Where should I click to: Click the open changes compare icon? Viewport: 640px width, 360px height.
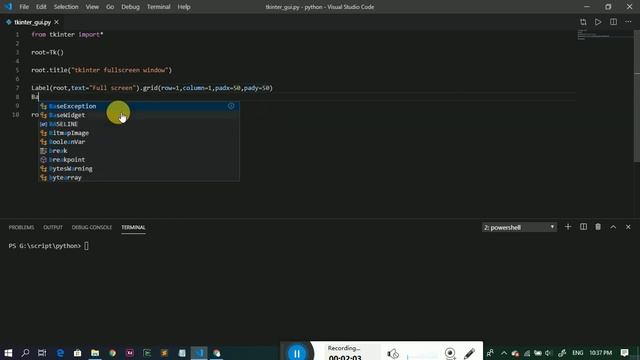tap(583, 22)
